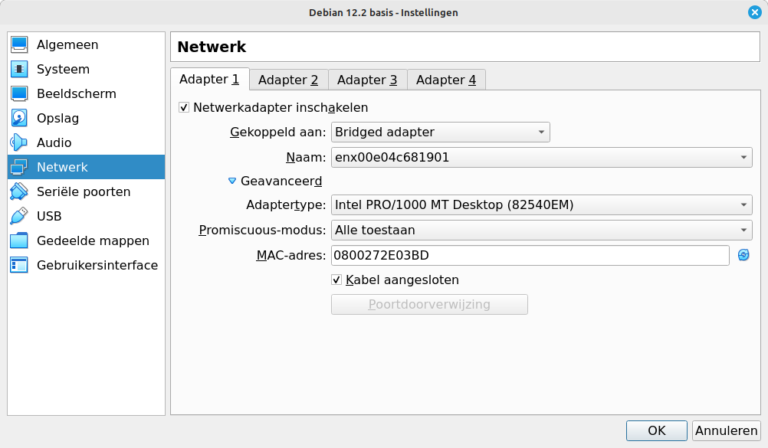Expand the Naam adapter dropdown
Screen dimensions: 768x448
click(x=541, y=157)
